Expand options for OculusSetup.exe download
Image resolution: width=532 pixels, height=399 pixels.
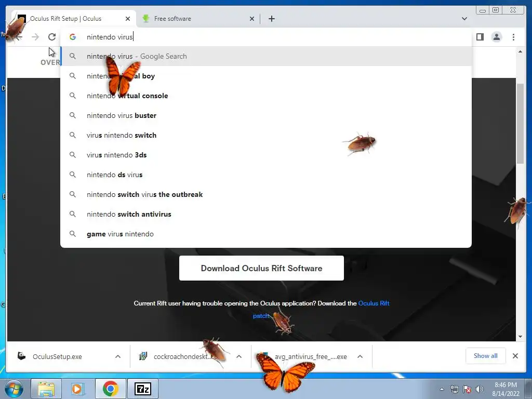click(118, 356)
